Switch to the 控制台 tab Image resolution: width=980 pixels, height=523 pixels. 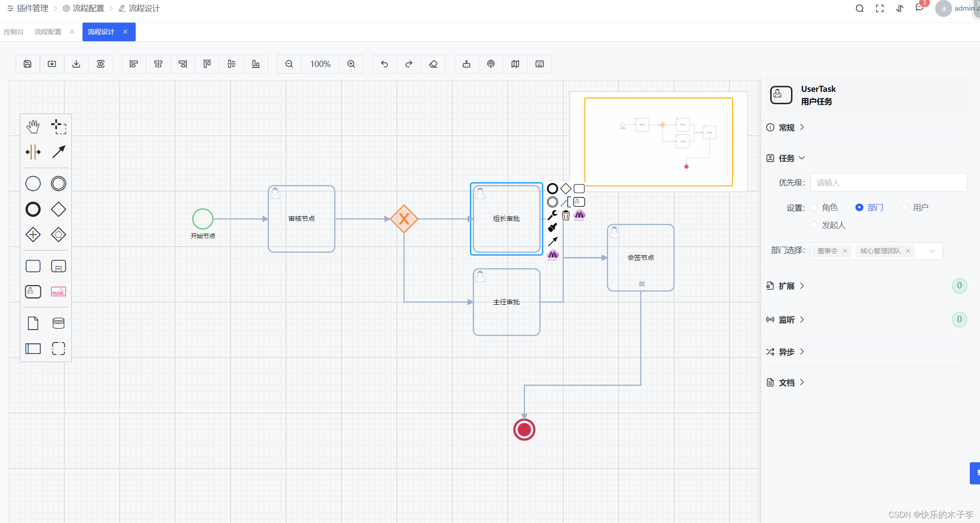pyautogui.click(x=14, y=31)
